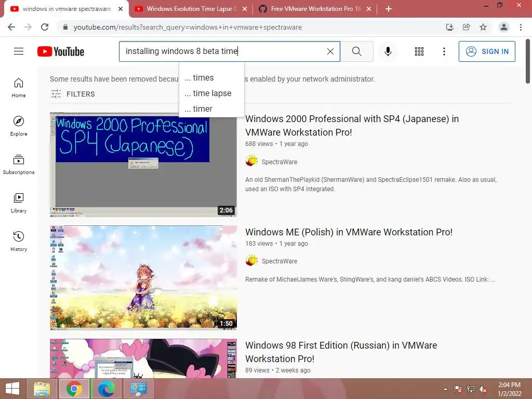Open SpectraWare channel under Windows 2000 video
The image size is (532, 399).
click(x=279, y=162)
